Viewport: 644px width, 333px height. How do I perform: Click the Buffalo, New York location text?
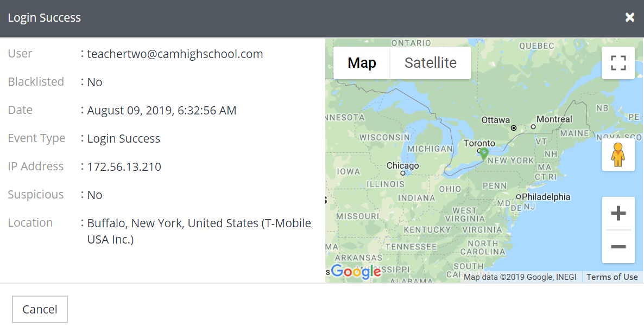tap(199, 223)
